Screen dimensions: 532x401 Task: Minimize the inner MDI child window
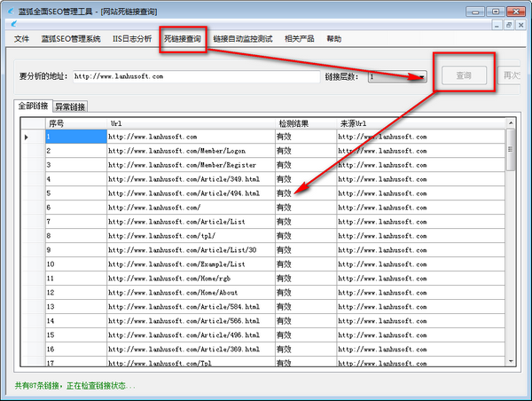[495, 26]
